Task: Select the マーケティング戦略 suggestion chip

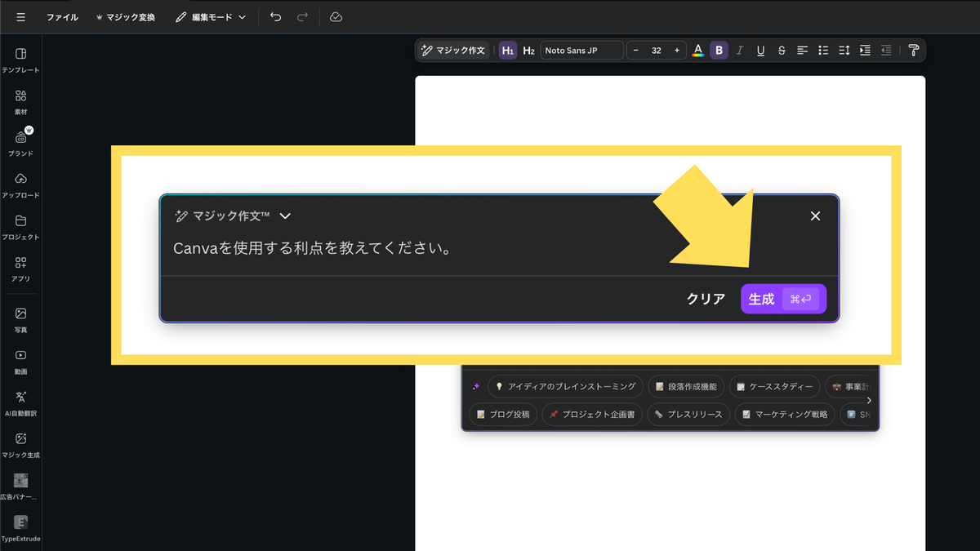Action: point(785,415)
